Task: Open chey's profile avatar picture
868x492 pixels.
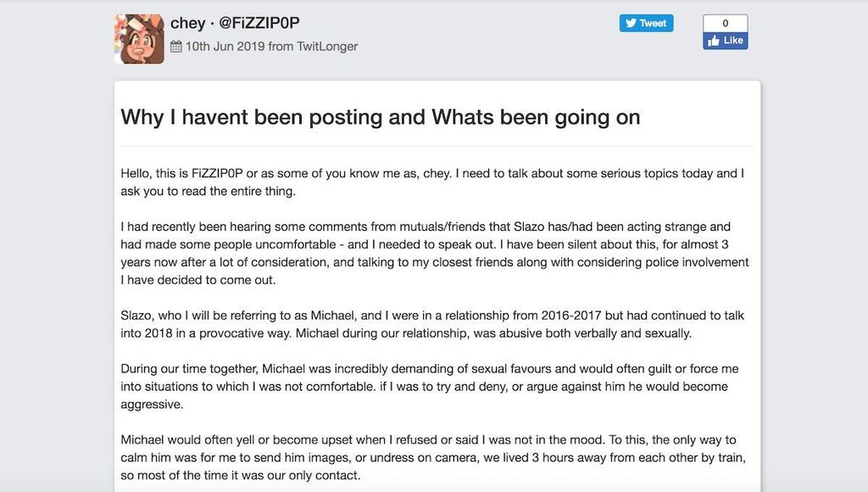Action: click(x=140, y=39)
